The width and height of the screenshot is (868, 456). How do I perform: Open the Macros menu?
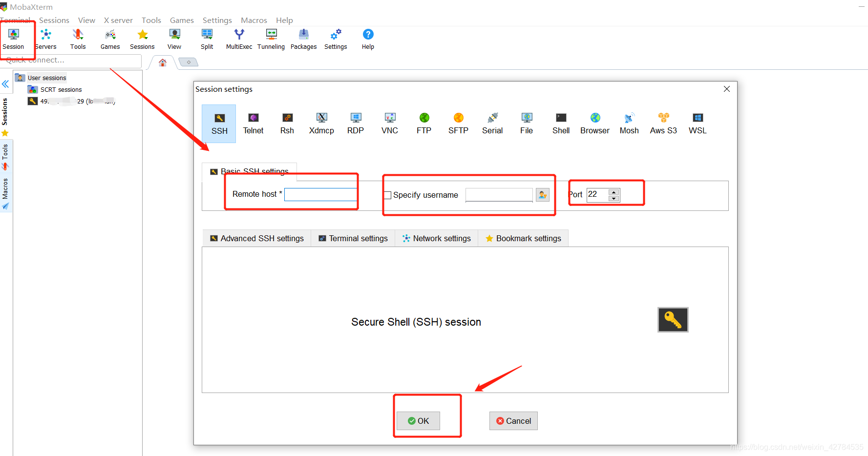[254, 20]
